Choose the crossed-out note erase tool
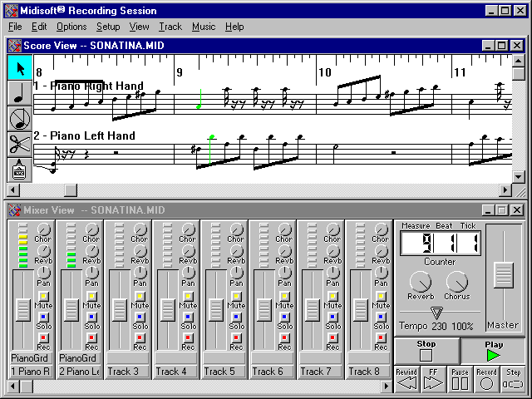The image size is (532, 399). [x=20, y=119]
